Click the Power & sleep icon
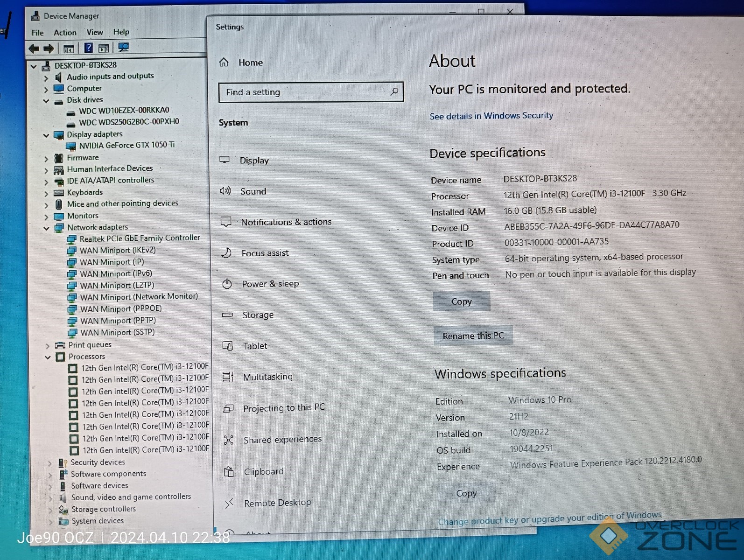The image size is (744, 560). (227, 284)
